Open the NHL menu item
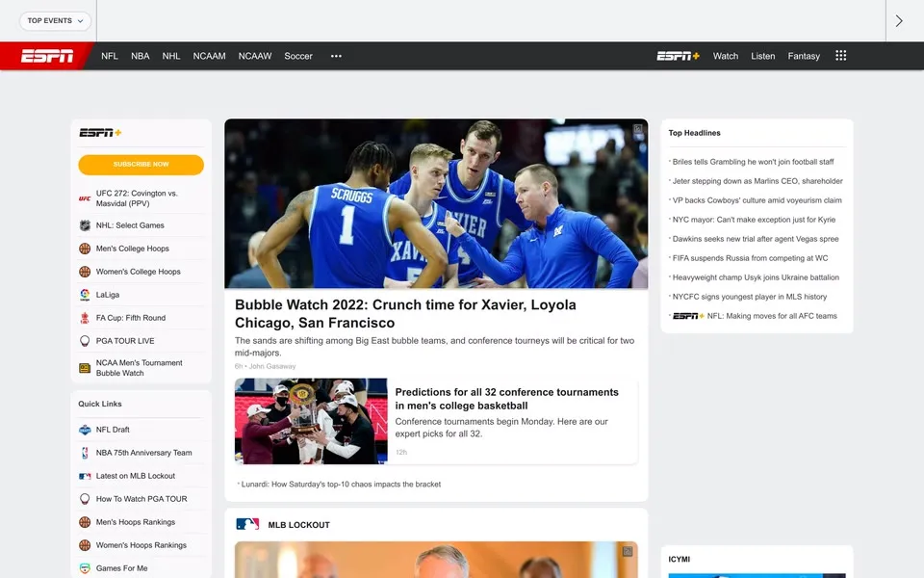Image resolution: width=924 pixels, height=578 pixels. click(171, 56)
